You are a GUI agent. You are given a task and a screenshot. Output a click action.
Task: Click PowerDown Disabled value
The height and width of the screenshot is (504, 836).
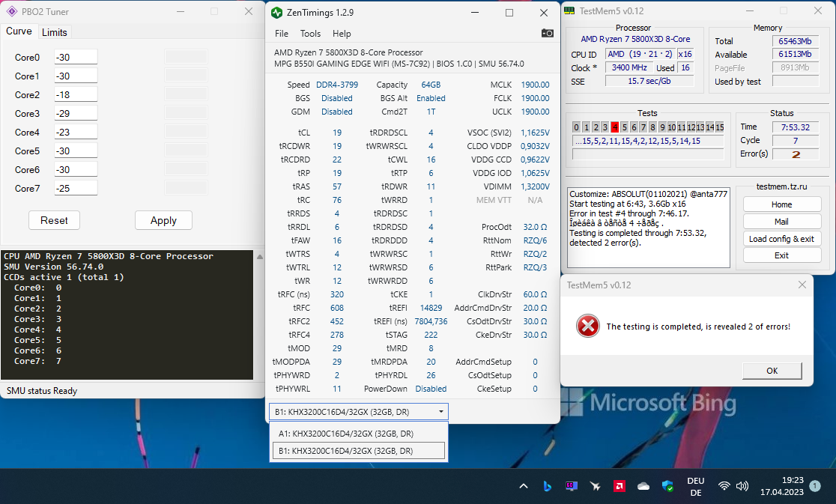pos(431,389)
